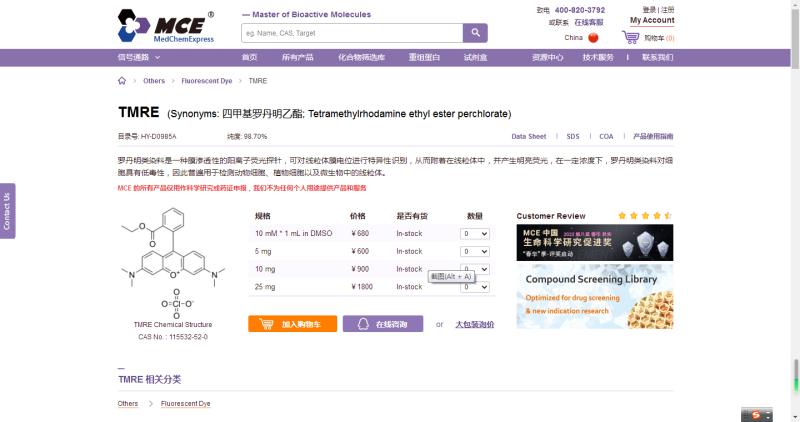Focus the Name, CAS, Target search field
The width and height of the screenshot is (800, 422).
tap(351, 33)
